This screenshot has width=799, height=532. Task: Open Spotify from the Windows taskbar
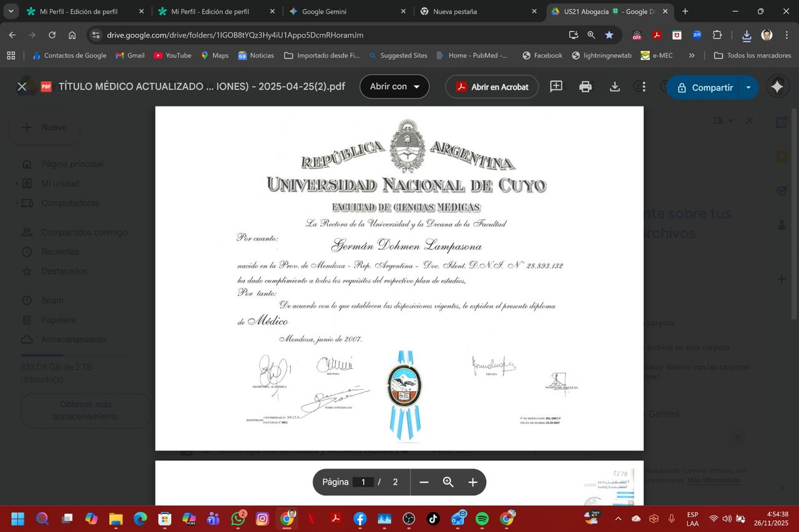[482, 518]
